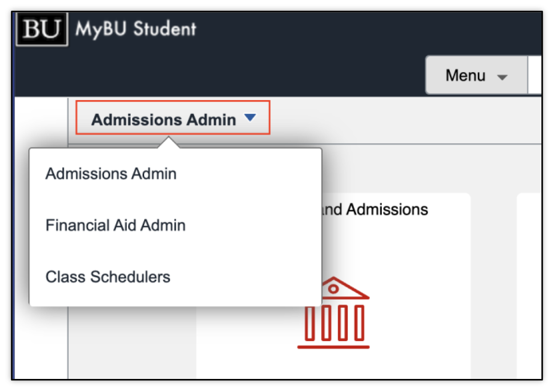The image size is (553, 392).
Task: Click the gray caret on Menu button
Action: 502,77
